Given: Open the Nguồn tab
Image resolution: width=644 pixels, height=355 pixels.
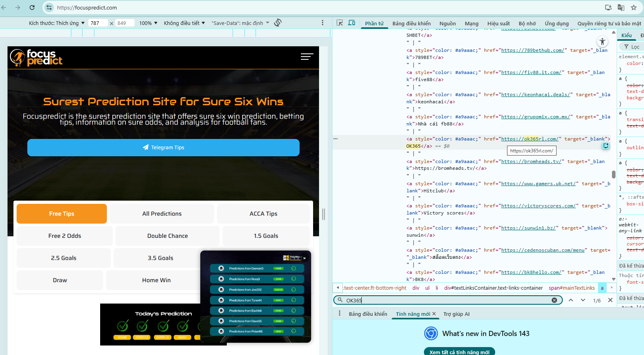Looking at the screenshot, I should click(x=448, y=23).
